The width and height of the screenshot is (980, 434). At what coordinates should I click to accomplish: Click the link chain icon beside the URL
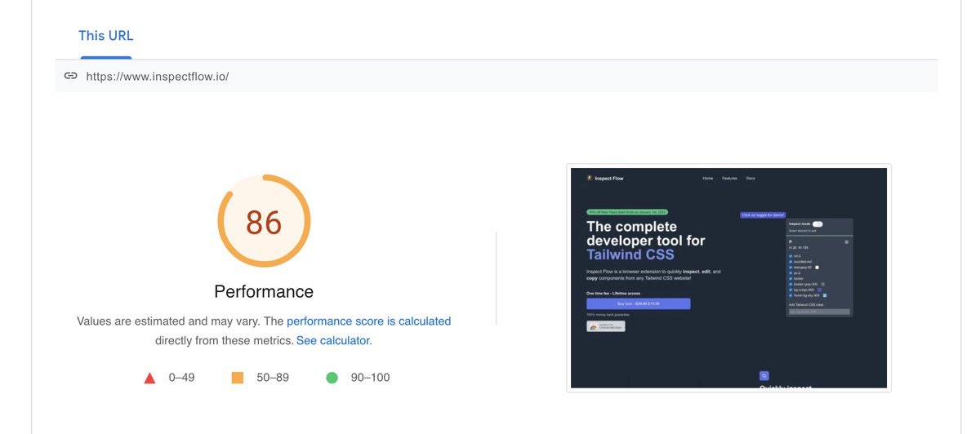coord(71,76)
